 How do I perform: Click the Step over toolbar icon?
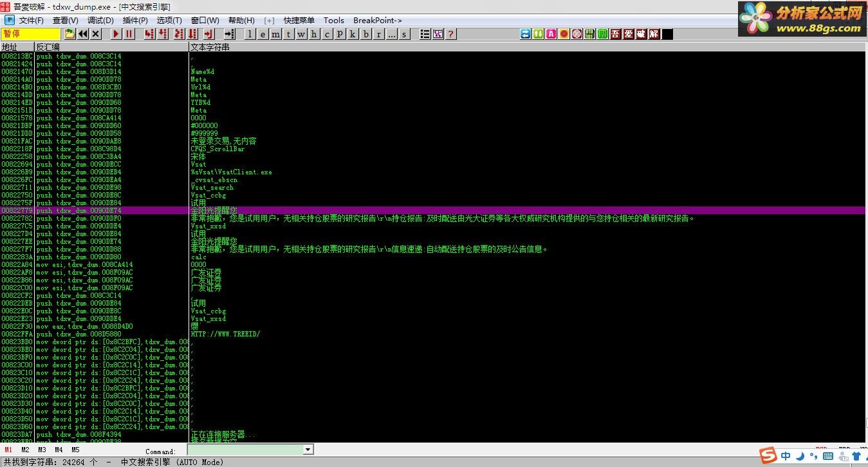[163, 34]
